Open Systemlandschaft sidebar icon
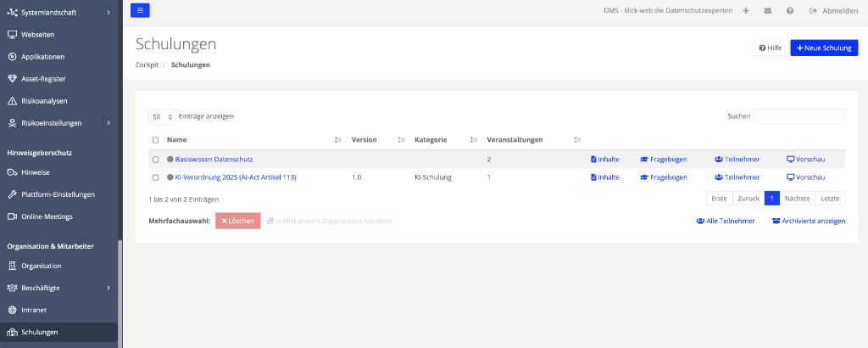This screenshot has width=868, height=348. pos(12,12)
